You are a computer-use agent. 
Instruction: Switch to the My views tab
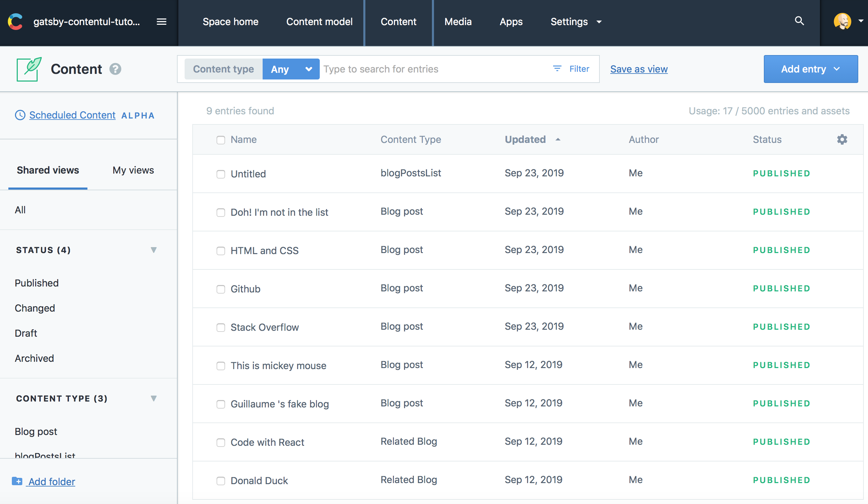tap(133, 170)
